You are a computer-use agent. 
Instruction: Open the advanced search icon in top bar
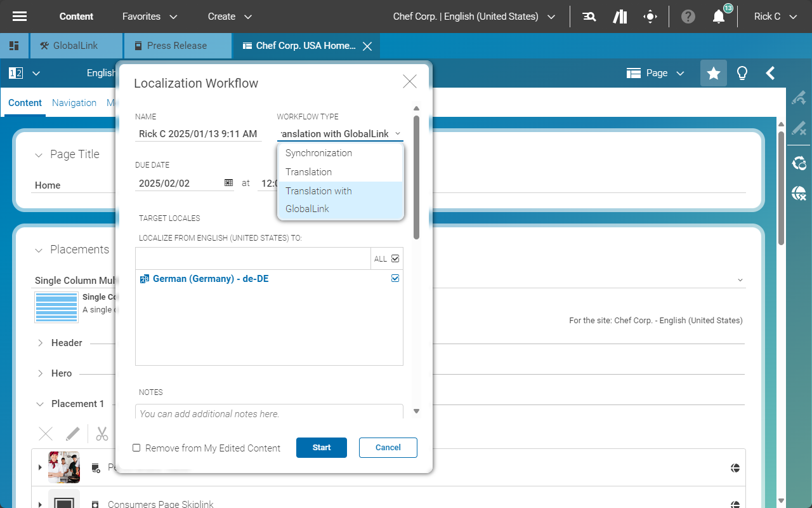[588, 16]
